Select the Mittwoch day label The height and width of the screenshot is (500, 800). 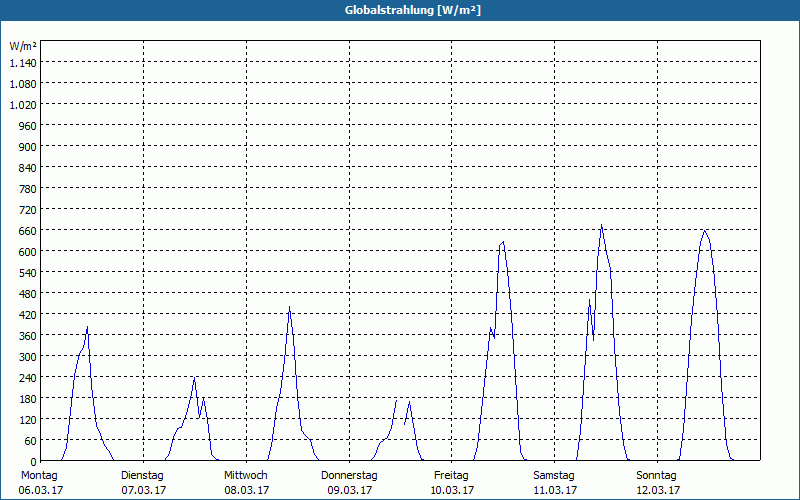click(246, 476)
